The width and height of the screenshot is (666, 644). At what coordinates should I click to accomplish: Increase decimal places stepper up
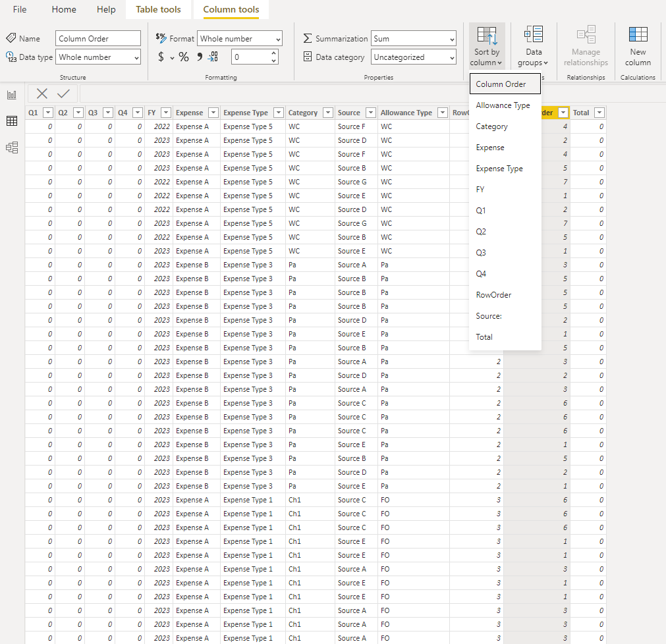274,53
